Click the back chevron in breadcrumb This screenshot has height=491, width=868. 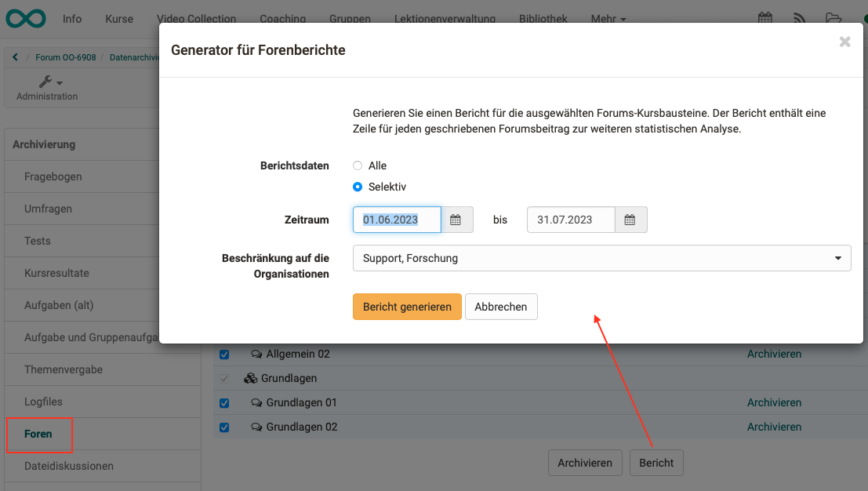15,57
